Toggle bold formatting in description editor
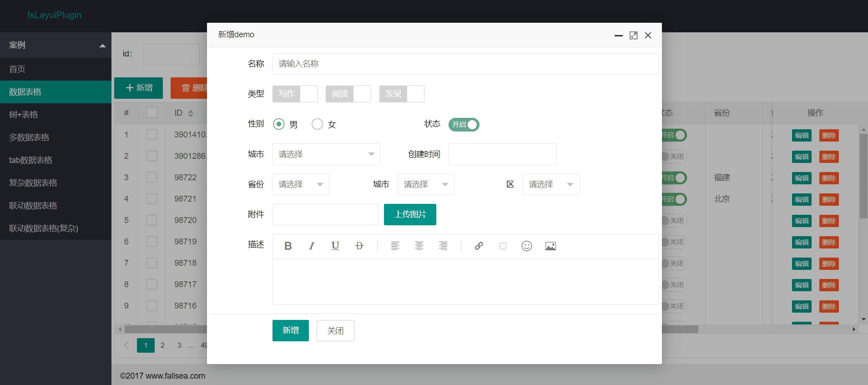The image size is (868, 385). click(x=288, y=246)
